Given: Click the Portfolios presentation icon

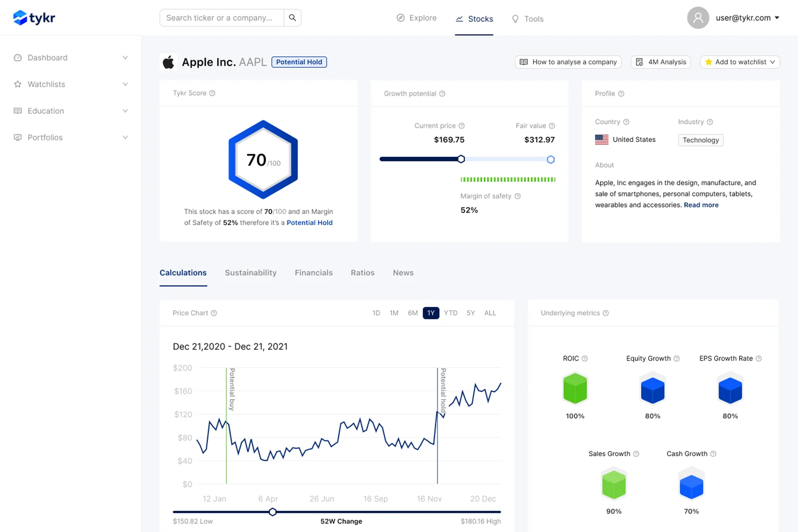Looking at the screenshot, I should 18,137.
